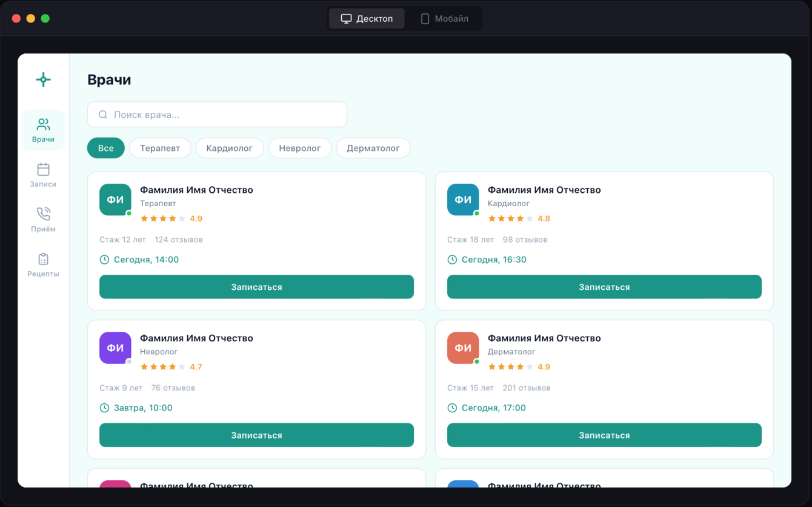Focus the Поиск врача search field
The width and height of the screenshot is (812, 507).
[217, 115]
